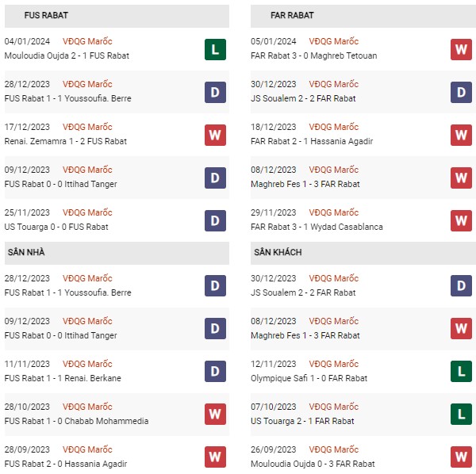Click W badge for FUS Rabat 1-0 Chabab Mohammedia

[x=216, y=415]
